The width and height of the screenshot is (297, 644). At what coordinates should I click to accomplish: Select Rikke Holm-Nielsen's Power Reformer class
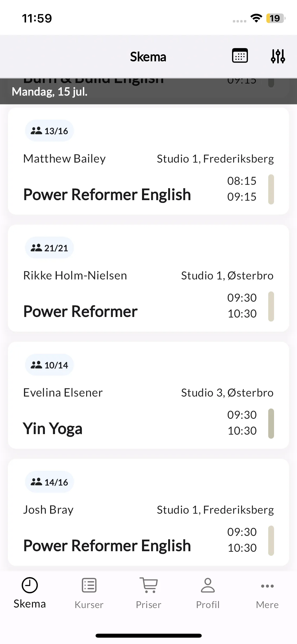pyautogui.click(x=148, y=278)
